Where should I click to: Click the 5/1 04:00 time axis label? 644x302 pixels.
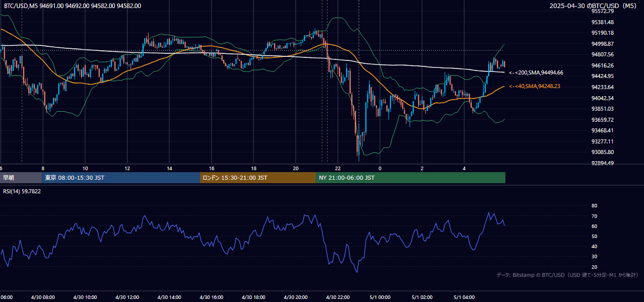(464, 297)
